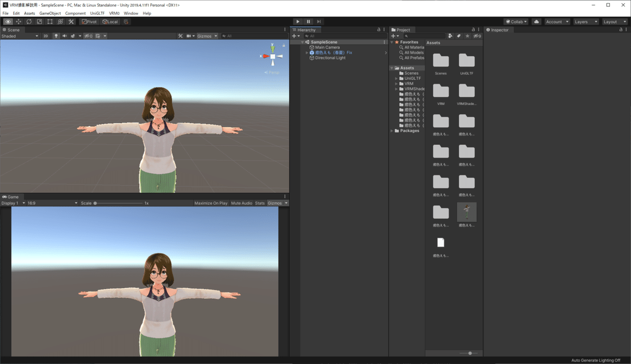The width and height of the screenshot is (631, 364).
Task: Expand Packages folder in Project tree
Action: (392, 131)
